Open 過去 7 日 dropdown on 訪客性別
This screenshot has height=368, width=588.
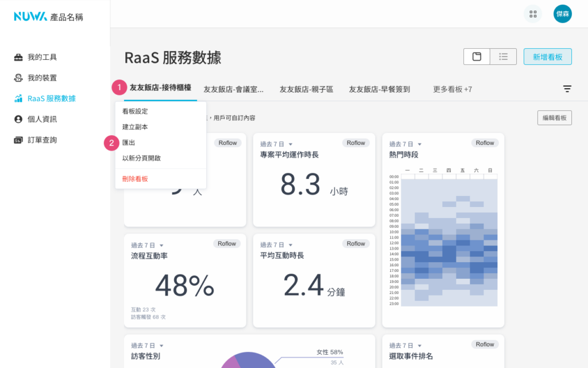(148, 346)
